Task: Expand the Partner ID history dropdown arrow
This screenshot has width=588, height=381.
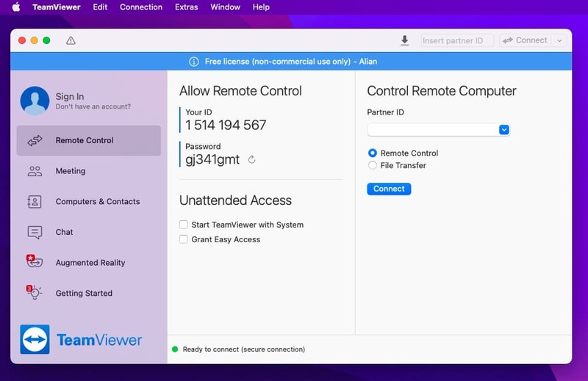Action: tap(504, 130)
